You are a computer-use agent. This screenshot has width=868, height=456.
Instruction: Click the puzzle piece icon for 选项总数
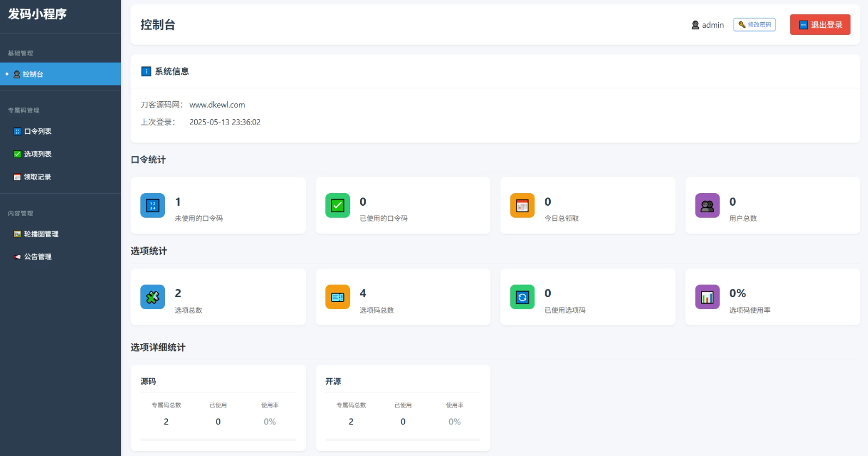pos(152,297)
